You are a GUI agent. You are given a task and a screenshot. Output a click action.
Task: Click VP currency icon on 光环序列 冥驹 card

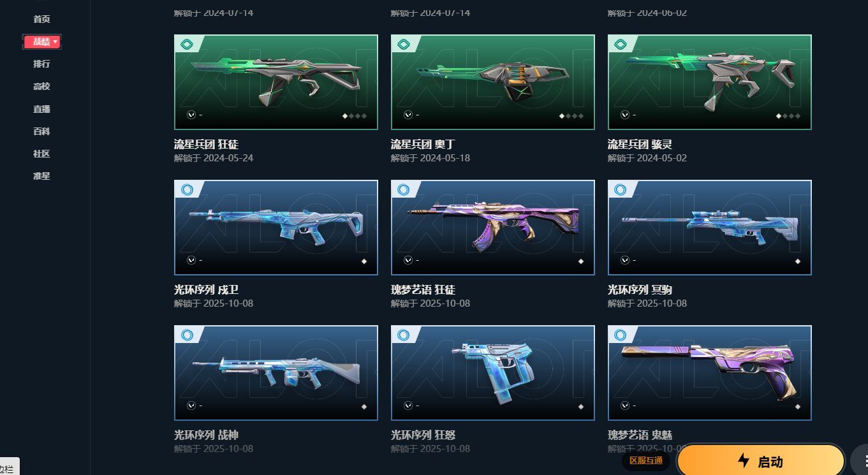tap(625, 260)
